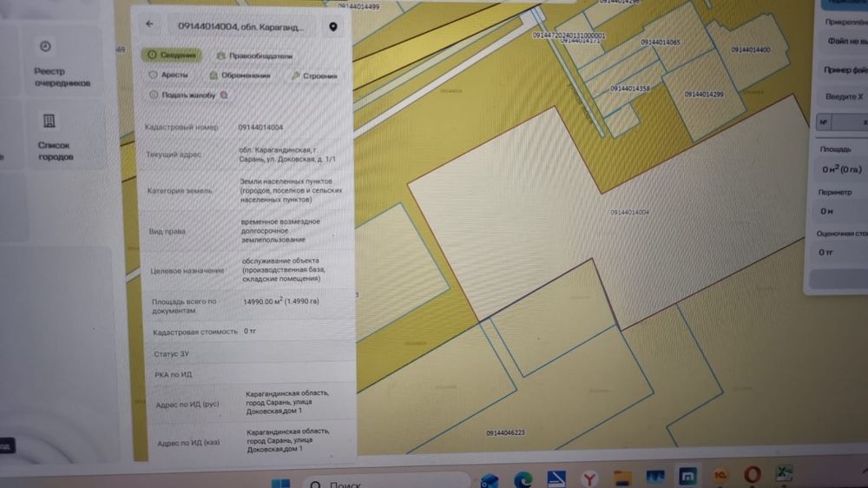Select Адрес по ИД (каз) address text
This screenshot has width=868, height=488.
(x=288, y=440)
